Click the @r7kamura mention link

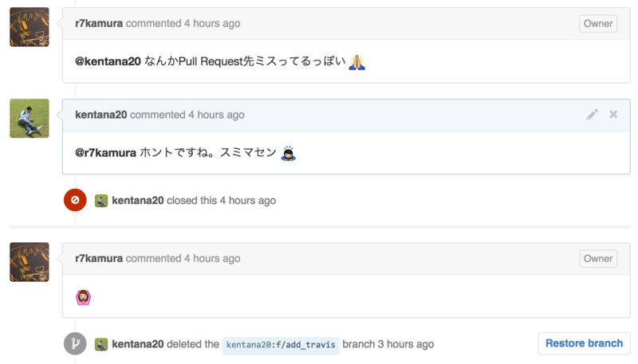click(105, 152)
